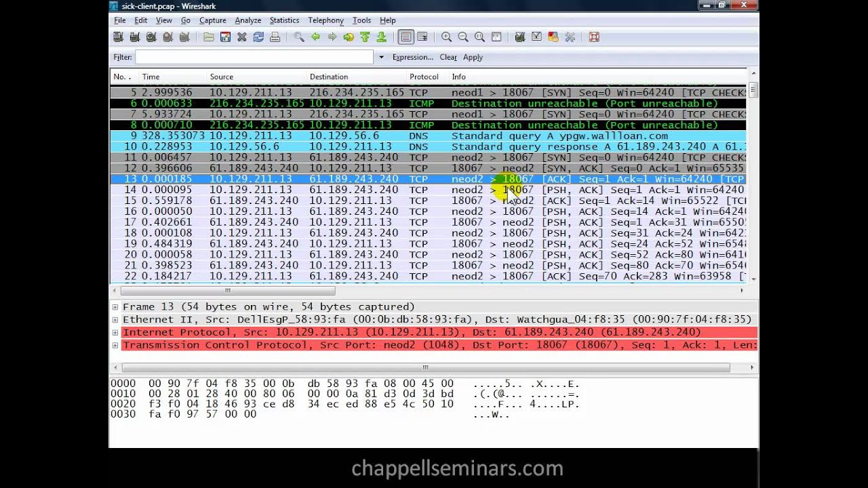The image size is (868, 488).
Task: Open the Preferences gear icon
Action: tap(570, 37)
